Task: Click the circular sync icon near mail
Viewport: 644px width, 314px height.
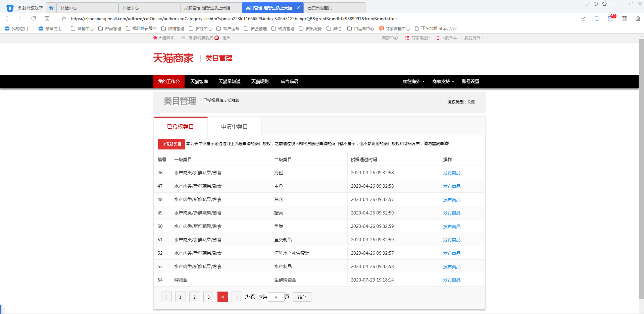Action: click(597, 18)
